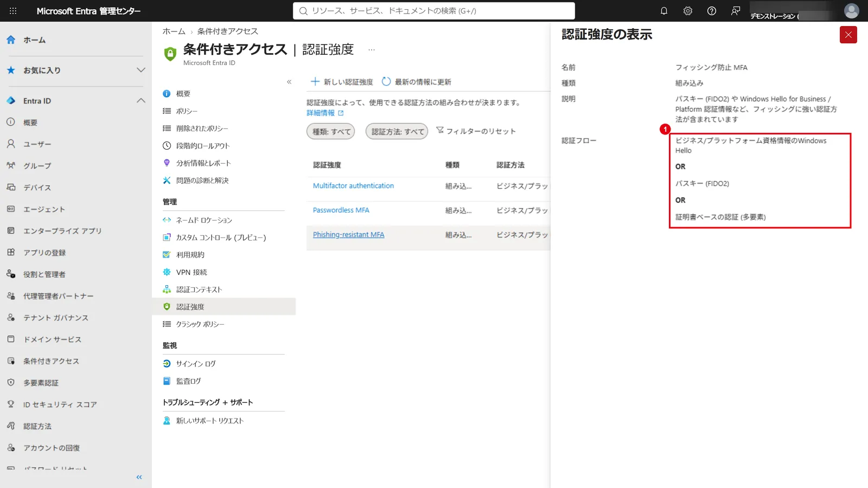
Task: Open the settings gear icon
Action: pos(688,11)
